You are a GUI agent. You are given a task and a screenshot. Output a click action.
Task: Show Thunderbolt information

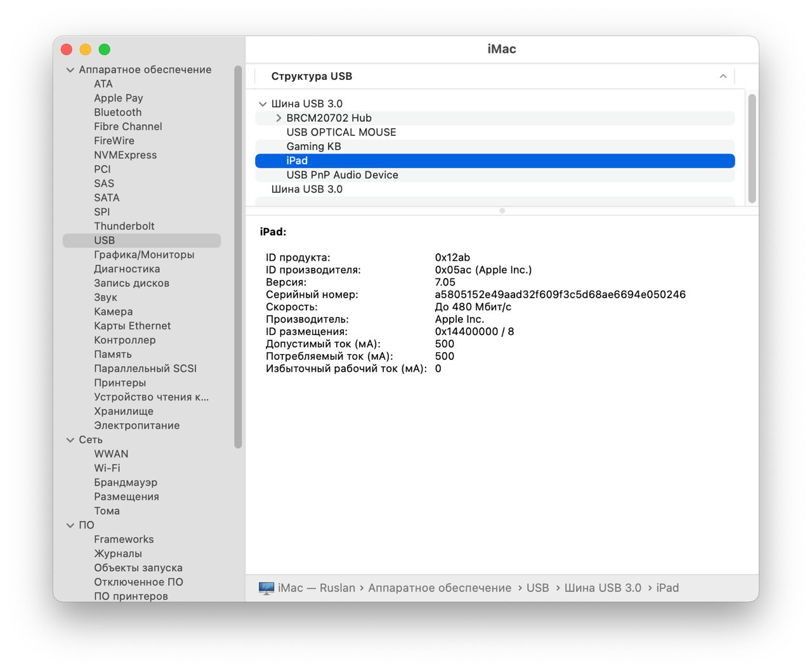[124, 226]
